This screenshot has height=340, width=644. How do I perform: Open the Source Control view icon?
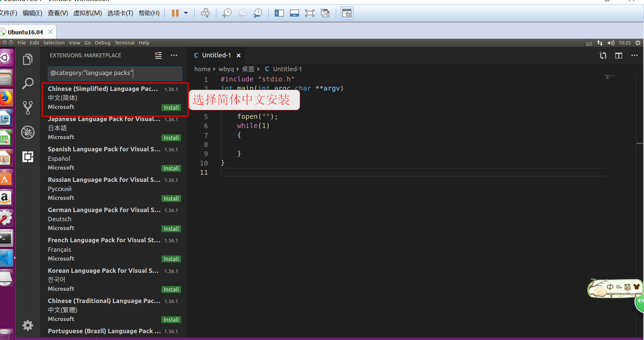28,108
